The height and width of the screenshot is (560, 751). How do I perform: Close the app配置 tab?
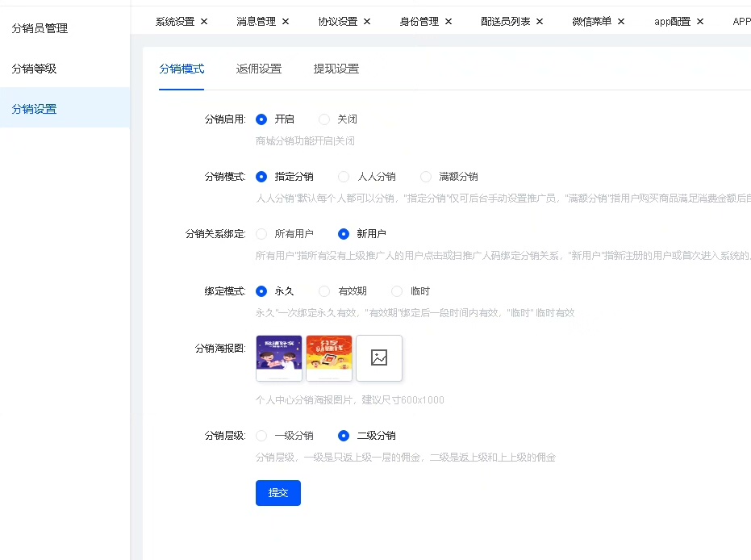(700, 22)
